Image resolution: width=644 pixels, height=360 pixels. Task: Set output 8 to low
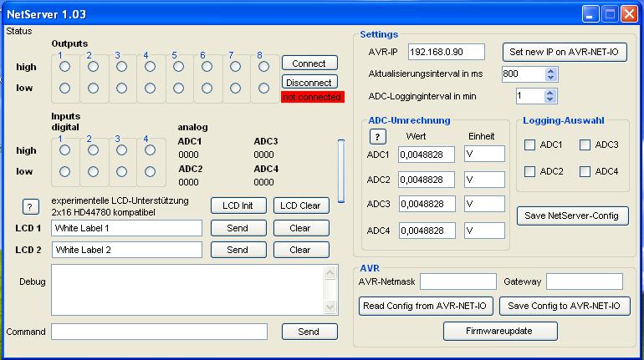(x=263, y=88)
